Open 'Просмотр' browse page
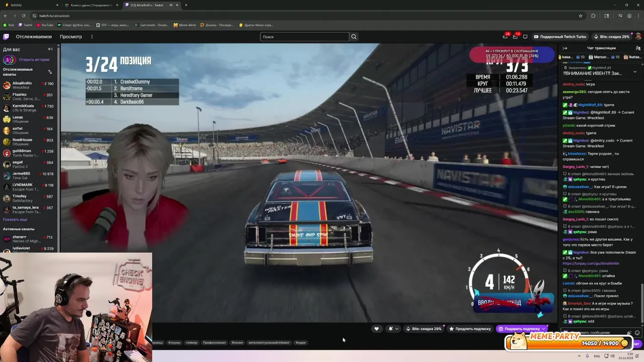The width and height of the screenshot is (644, 362). coord(71,37)
